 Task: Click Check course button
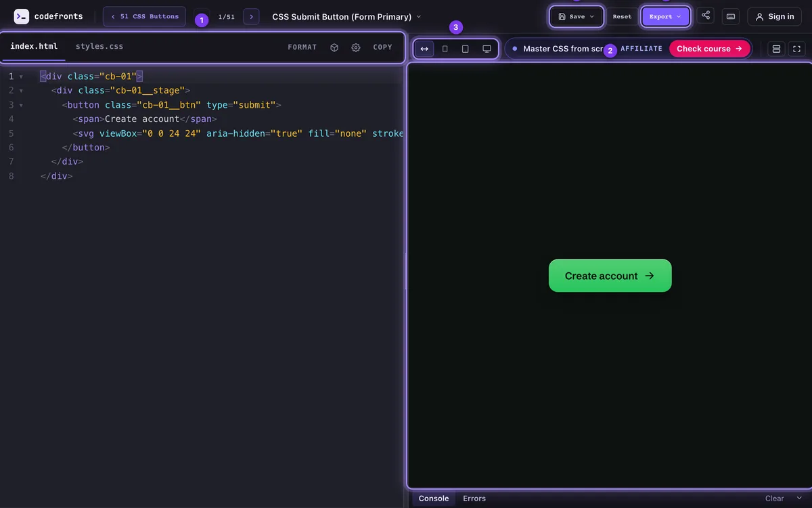(710, 49)
